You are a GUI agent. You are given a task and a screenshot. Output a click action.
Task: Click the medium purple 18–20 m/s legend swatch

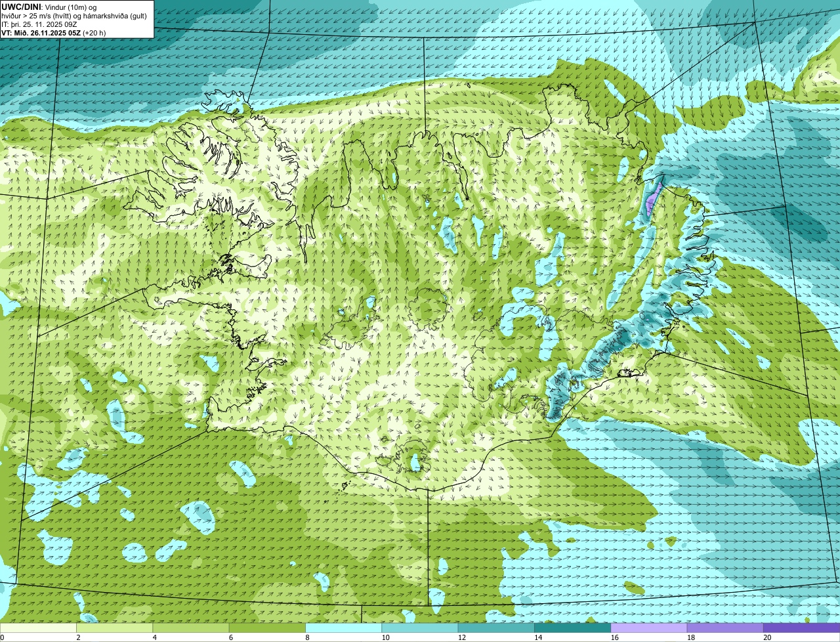coord(725,628)
